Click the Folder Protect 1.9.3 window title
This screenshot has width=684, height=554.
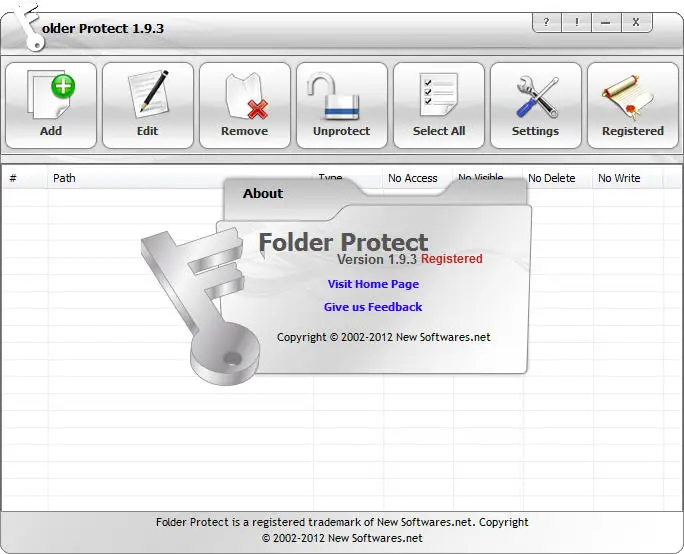pos(103,28)
